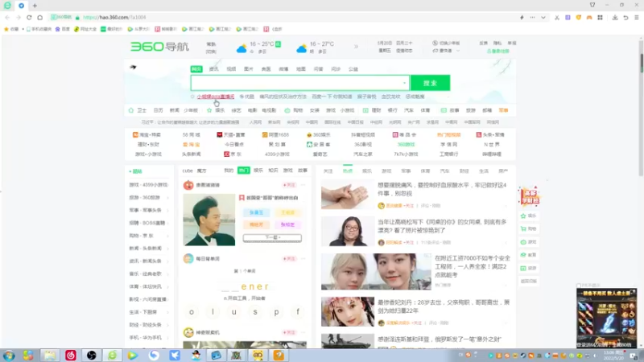Open the green 360 browser taskbar icon
The image size is (644, 362).
(112, 355)
